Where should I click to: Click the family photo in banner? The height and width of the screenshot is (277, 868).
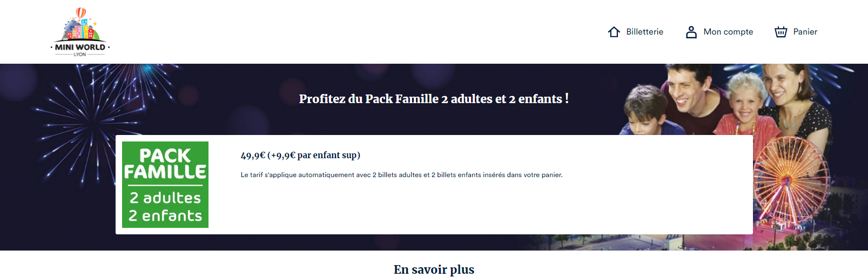click(726, 100)
